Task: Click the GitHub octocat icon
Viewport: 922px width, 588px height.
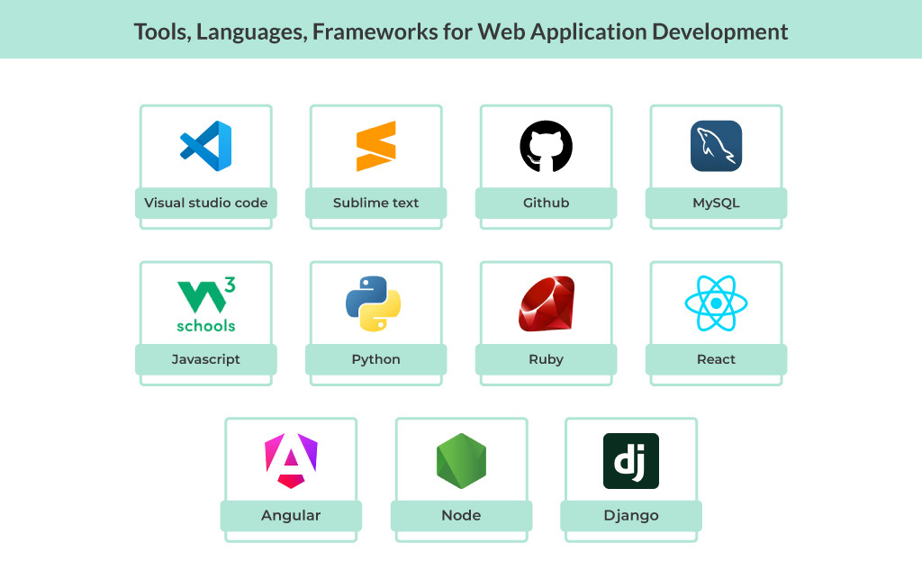Action: coord(546,146)
